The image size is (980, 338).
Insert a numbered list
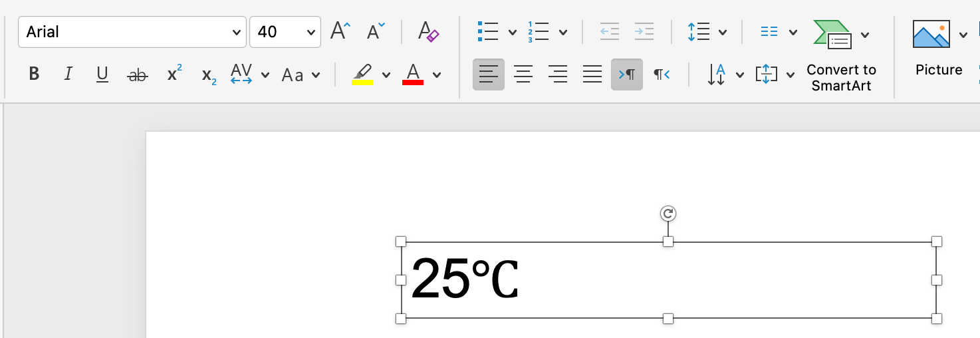(538, 31)
